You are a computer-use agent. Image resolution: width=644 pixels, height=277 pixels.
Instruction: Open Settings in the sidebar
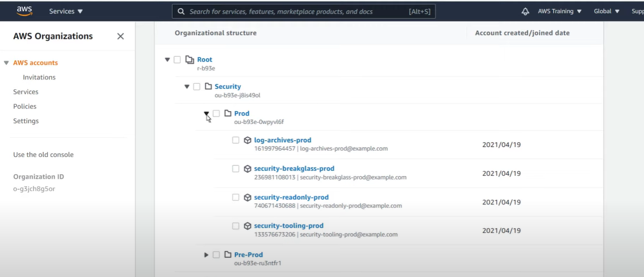point(26,121)
